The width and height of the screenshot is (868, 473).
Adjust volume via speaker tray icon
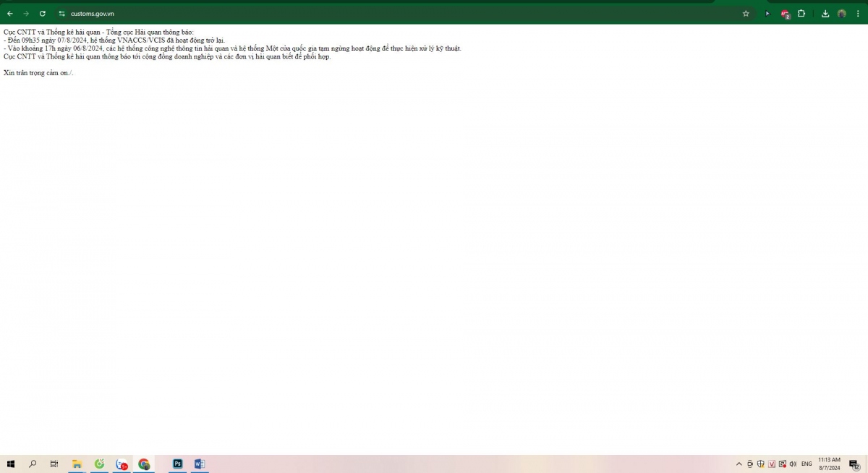pyautogui.click(x=793, y=464)
